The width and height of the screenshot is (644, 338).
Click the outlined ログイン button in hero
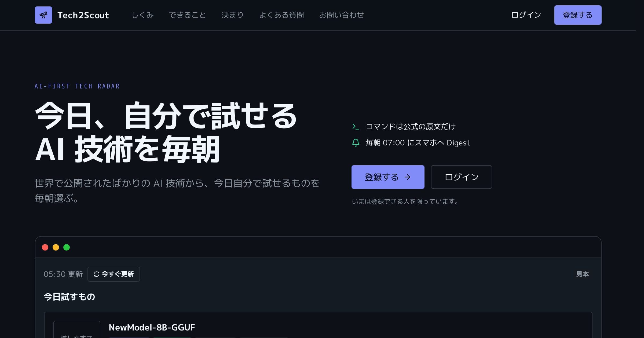pyautogui.click(x=461, y=177)
